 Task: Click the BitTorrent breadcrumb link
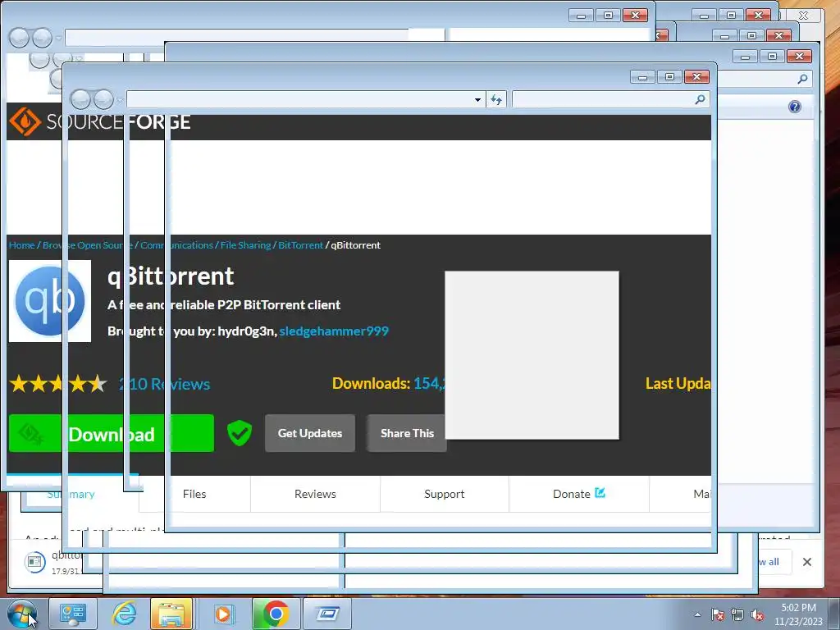tap(300, 245)
